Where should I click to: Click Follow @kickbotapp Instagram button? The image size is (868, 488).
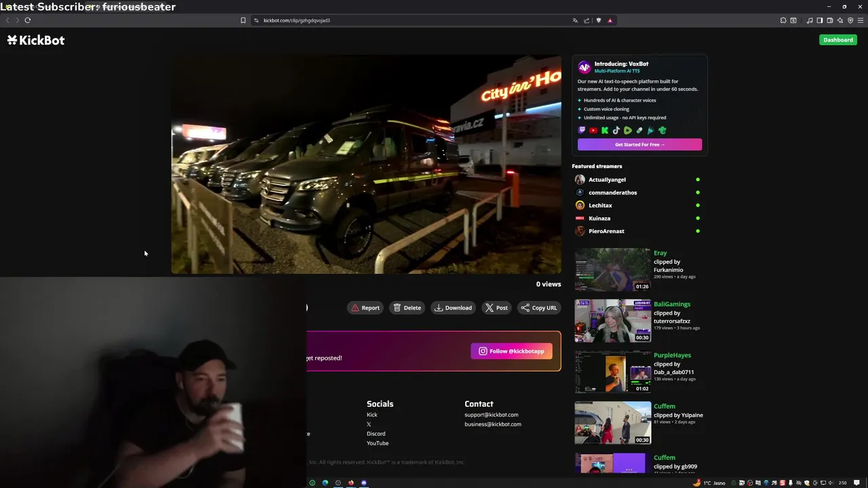(511, 351)
